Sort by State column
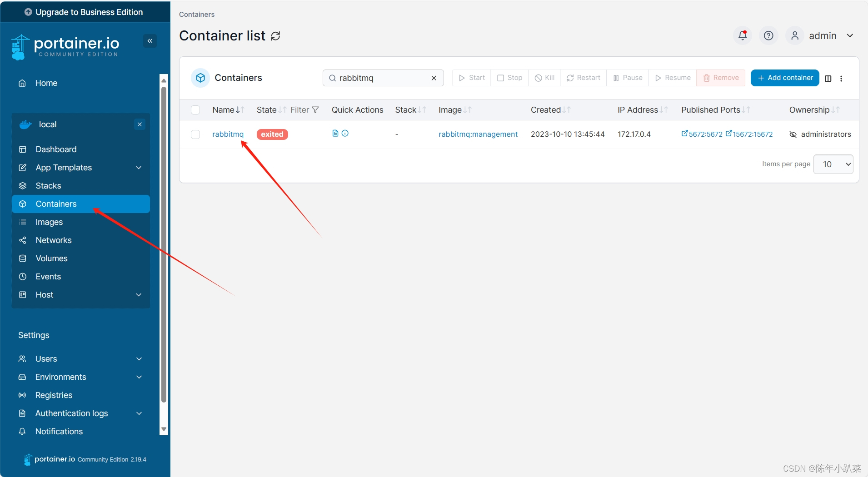Screen dimensions: 868x477 [283, 110]
